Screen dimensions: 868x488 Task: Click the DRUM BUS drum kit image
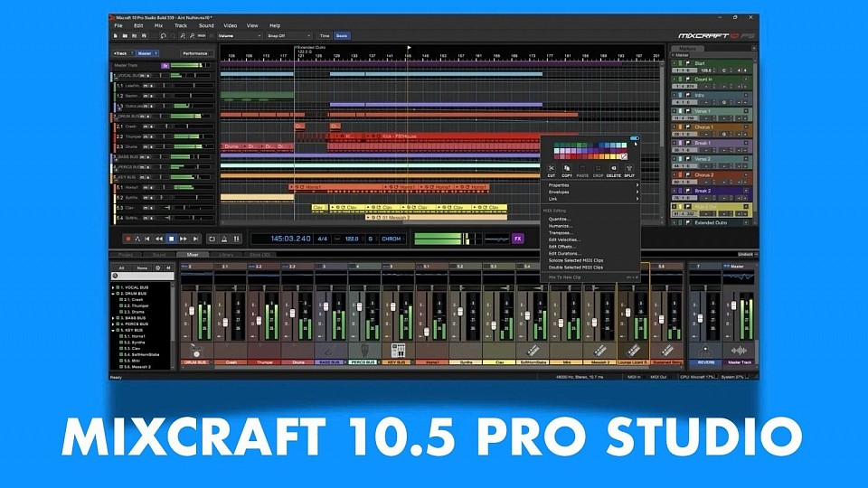(196, 351)
